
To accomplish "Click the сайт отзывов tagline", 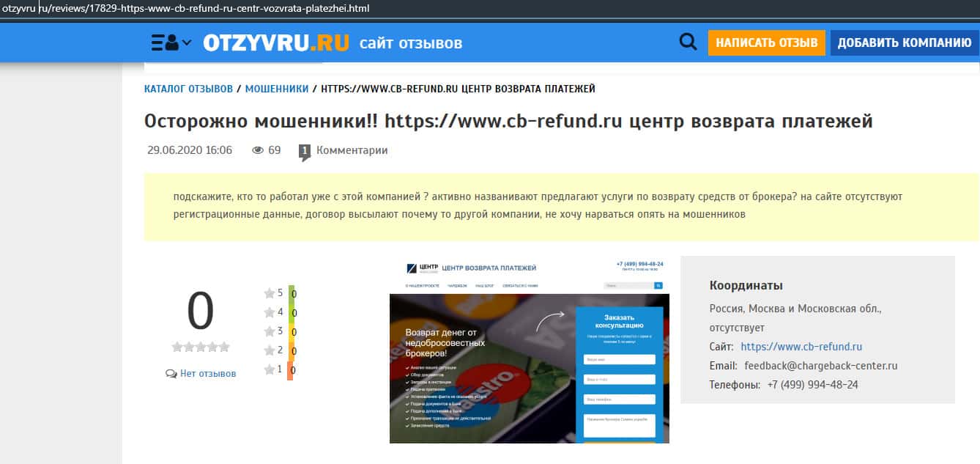I will pyautogui.click(x=411, y=43).
